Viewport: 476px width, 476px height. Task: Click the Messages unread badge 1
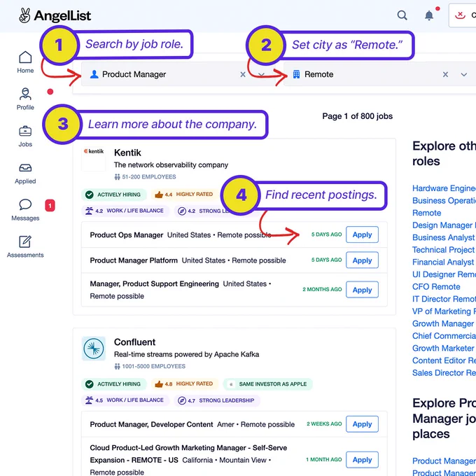[x=50, y=206]
